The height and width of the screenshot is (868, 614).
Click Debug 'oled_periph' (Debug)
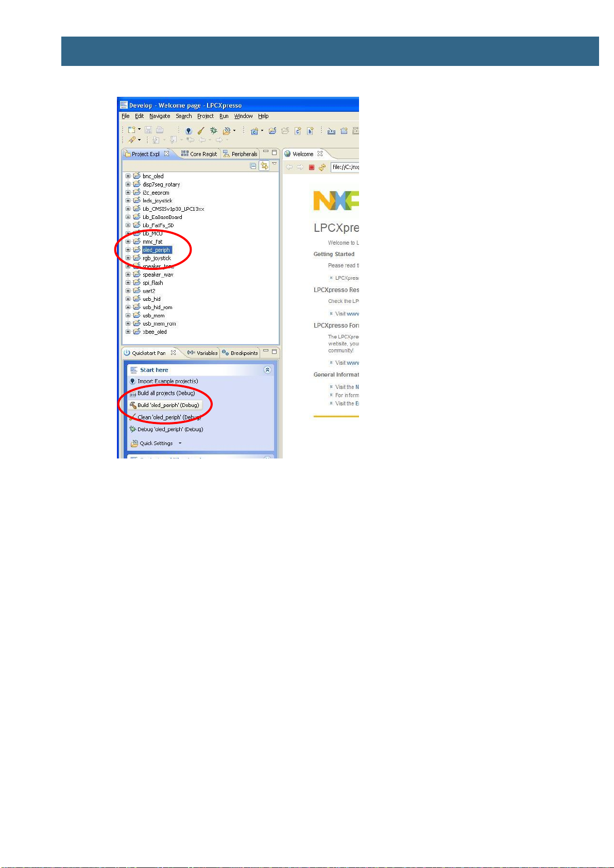166,429
